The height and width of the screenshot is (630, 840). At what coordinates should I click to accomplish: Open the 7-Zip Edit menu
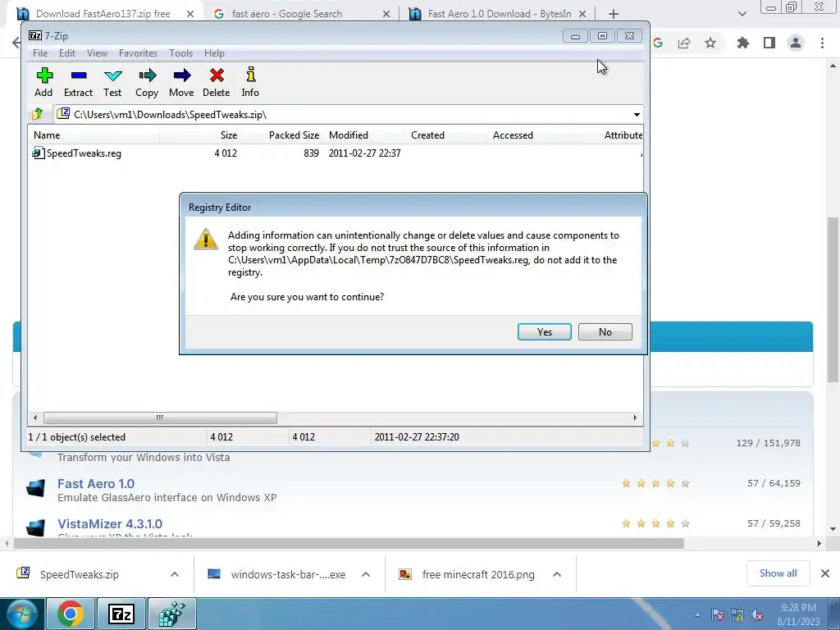[x=67, y=53]
